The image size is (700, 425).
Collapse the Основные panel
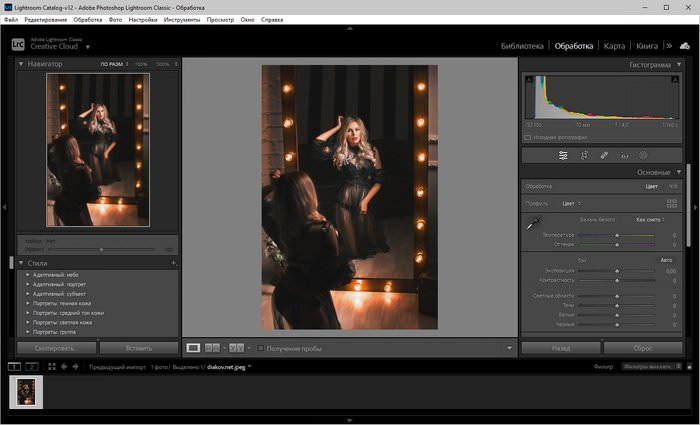(x=679, y=172)
